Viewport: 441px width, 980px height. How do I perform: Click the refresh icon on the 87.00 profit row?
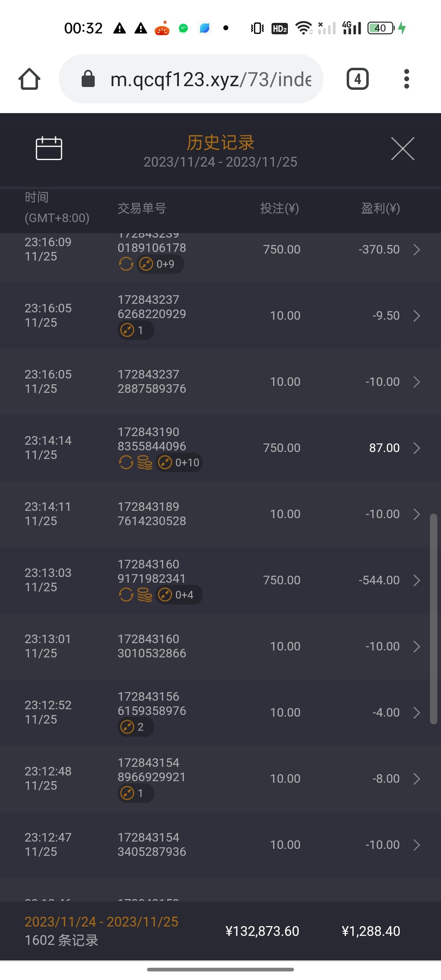coord(126,463)
